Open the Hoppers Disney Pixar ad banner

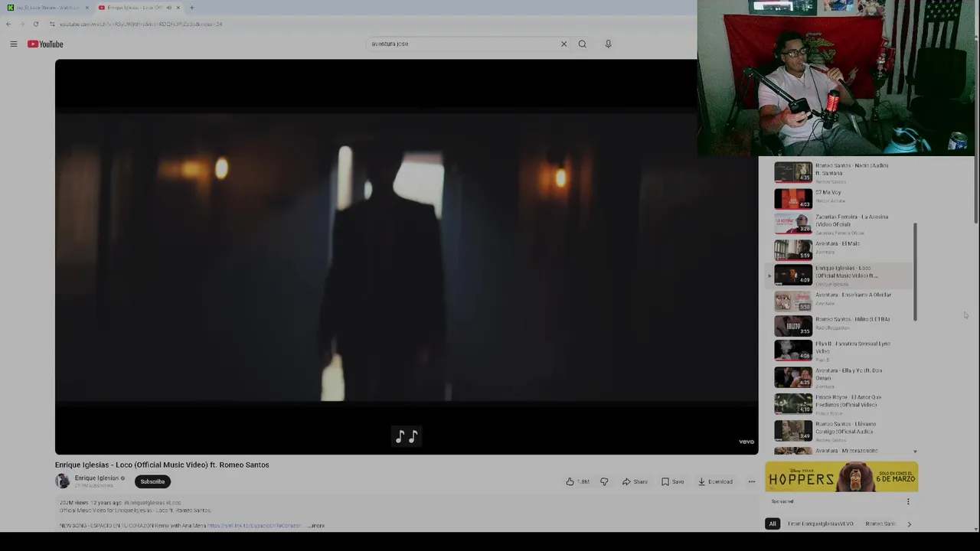(841, 478)
